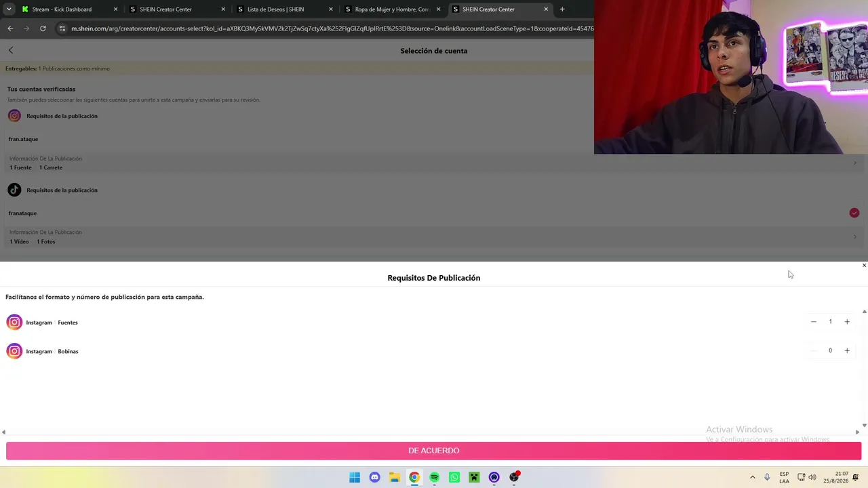
Task: Expand the fran.ataque publication info chevron
Action: [854, 163]
